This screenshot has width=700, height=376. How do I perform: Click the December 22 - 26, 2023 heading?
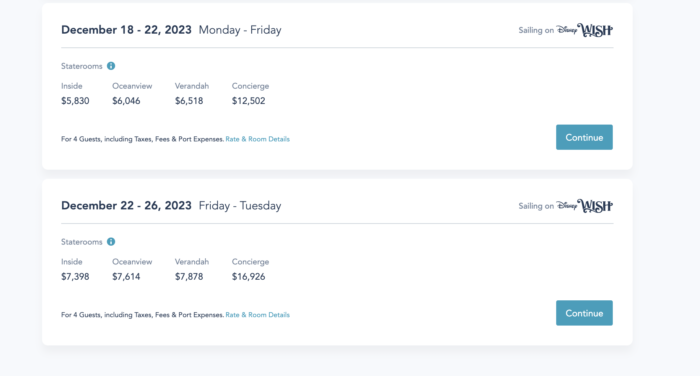click(x=126, y=206)
